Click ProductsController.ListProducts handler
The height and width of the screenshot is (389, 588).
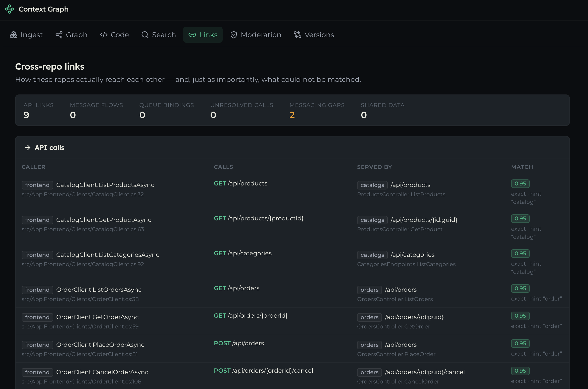pos(401,194)
